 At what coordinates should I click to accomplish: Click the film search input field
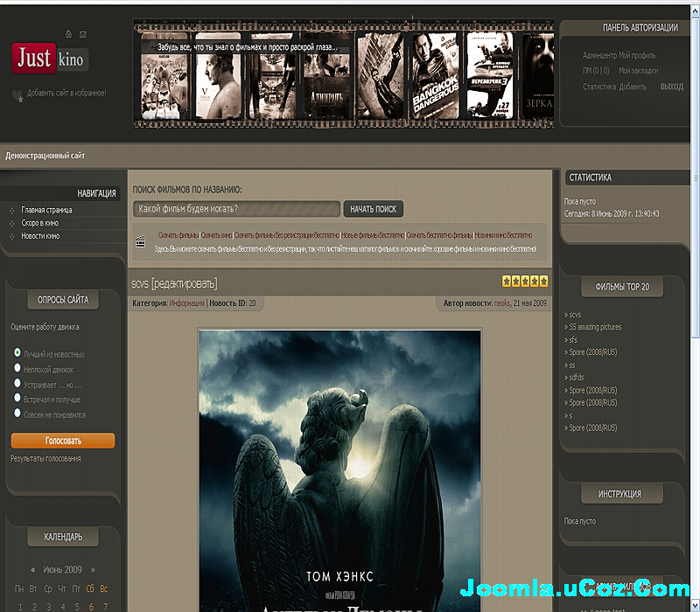(x=236, y=209)
